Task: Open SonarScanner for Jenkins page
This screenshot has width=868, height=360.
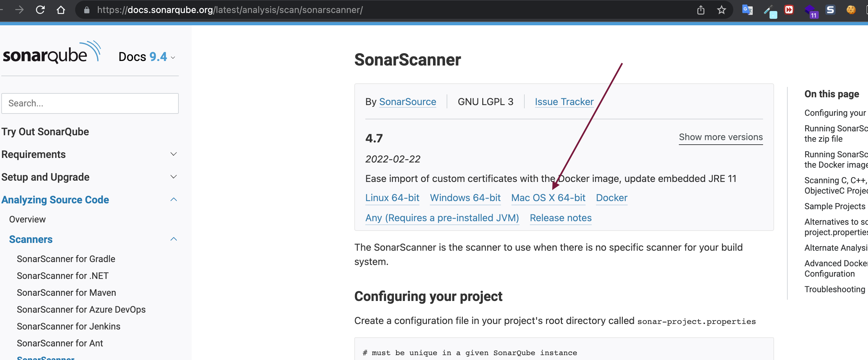Action: 68,326
